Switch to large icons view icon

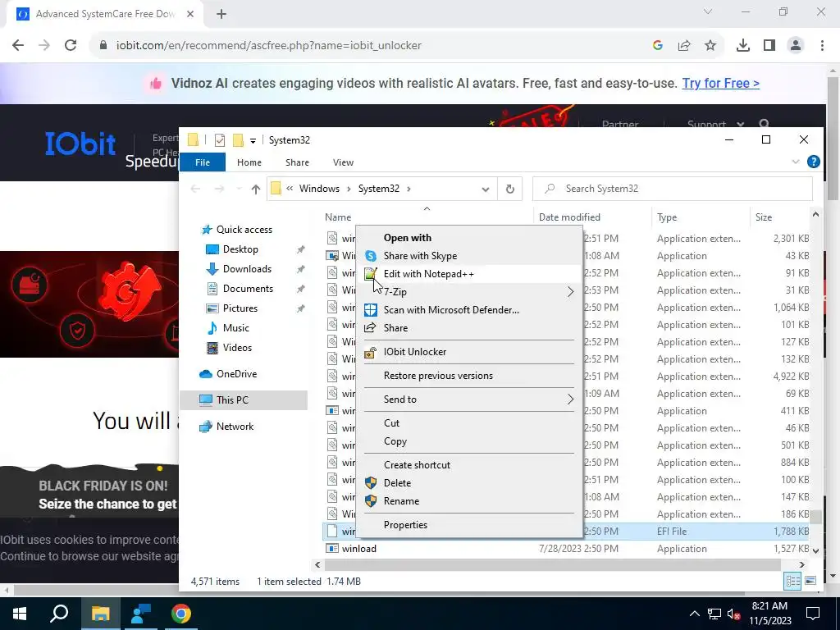(x=810, y=581)
